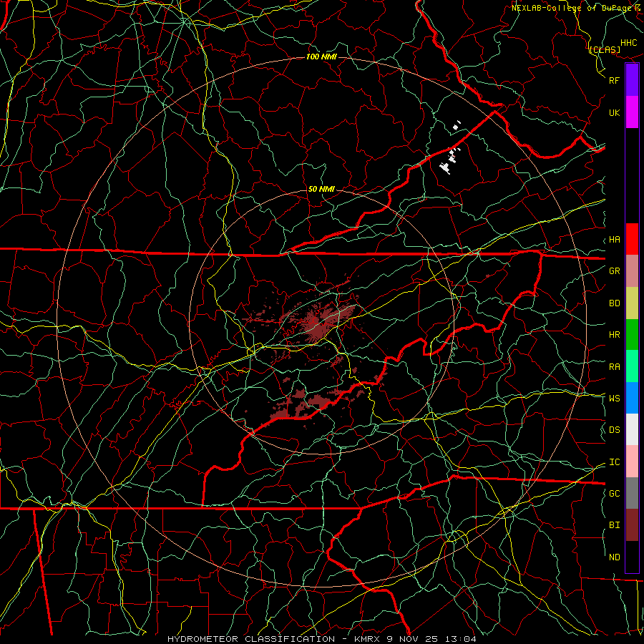Select the BD yellow legend block
Image resolution: width=644 pixels, height=644 pixels.
[x=632, y=303]
